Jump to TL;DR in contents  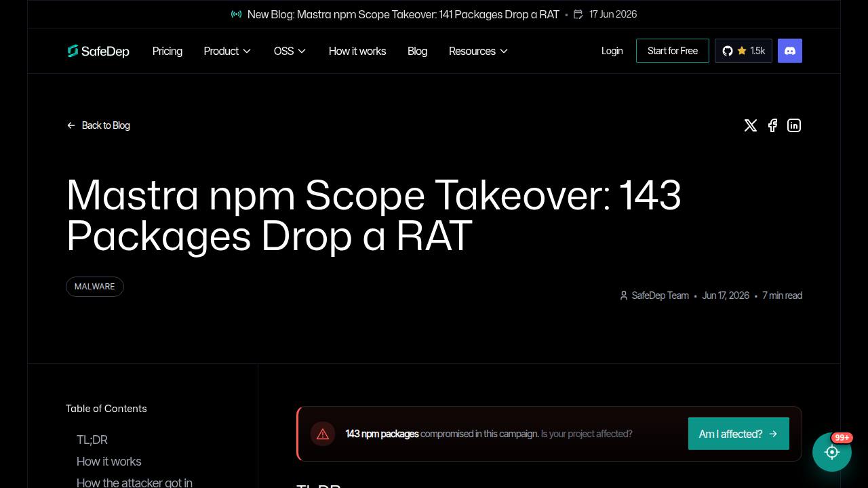click(92, 440)
